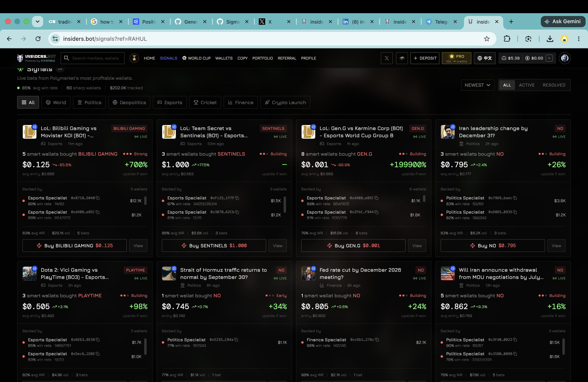588x382 pixels.
Task: Copy wallet address 0x79D9…baec
Action: pos(515,198)
